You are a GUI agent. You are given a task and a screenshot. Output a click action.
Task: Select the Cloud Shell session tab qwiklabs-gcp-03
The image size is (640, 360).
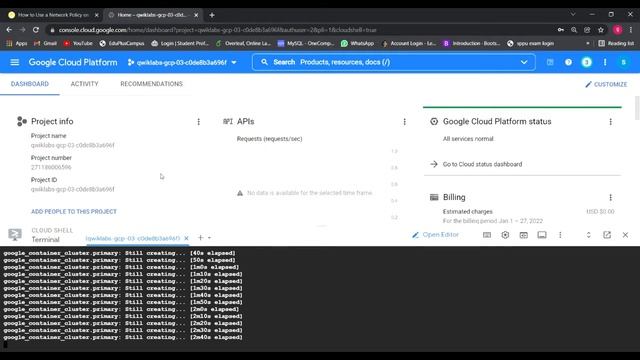point(133,238)
